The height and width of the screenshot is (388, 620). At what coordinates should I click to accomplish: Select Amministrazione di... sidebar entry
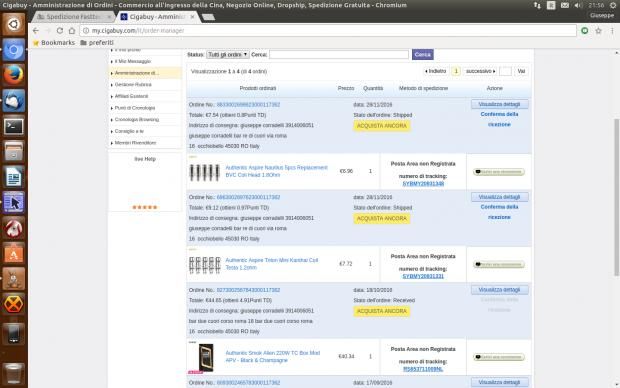pos(136,73)
